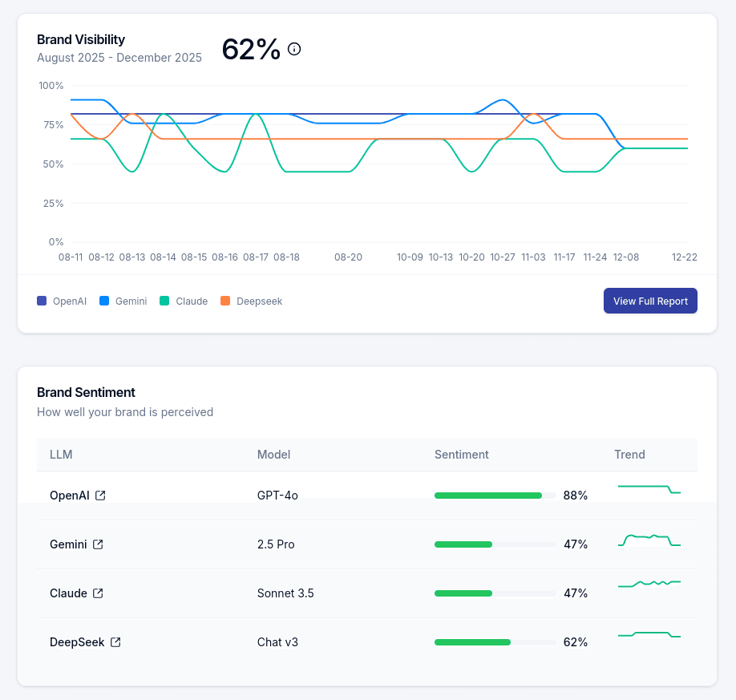Click the 100% y-axis label

pos(51,86)
